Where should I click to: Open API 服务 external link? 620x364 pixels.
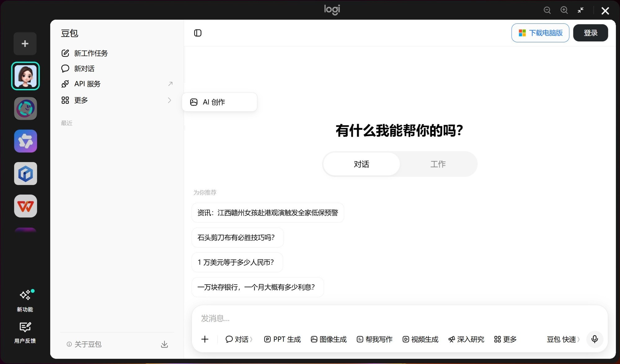click(x=117, y=84)
